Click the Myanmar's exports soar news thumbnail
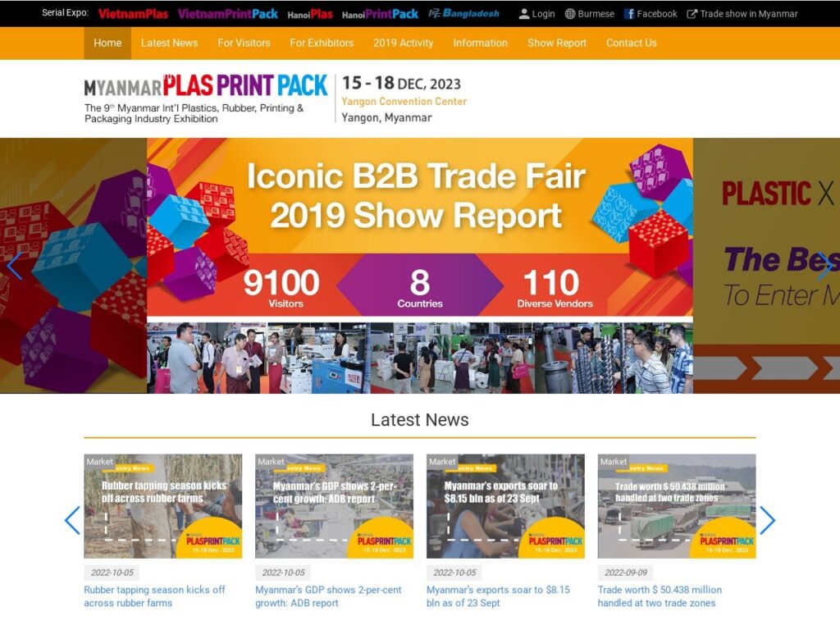This screenshot has width=840, height=630. pyautogui.click(x=505, y=506)
